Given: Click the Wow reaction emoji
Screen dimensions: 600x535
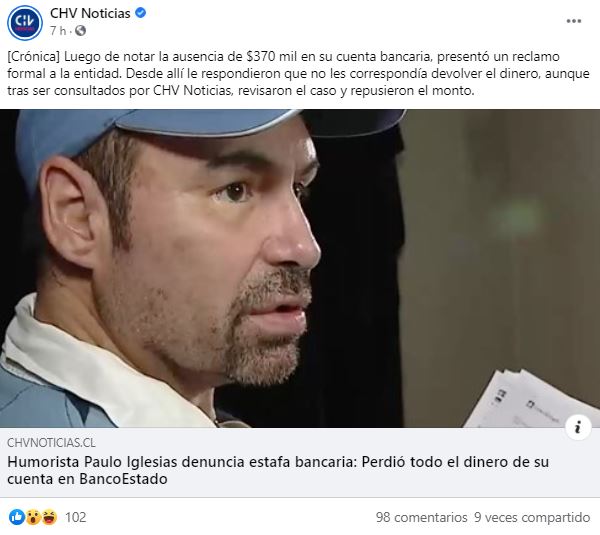Looking at the screenshot, I should (33, 517).
